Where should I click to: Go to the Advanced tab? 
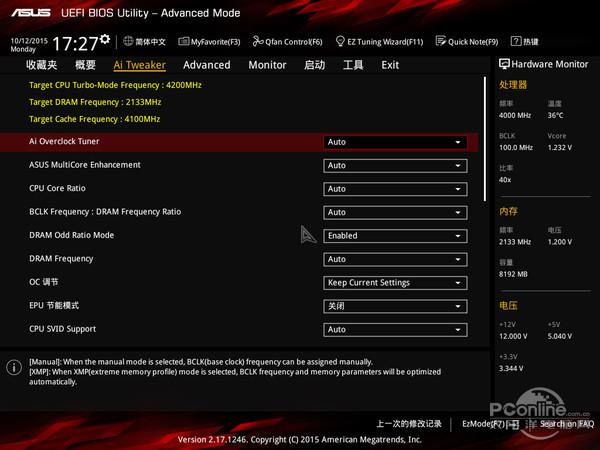(x=207, y=65)
